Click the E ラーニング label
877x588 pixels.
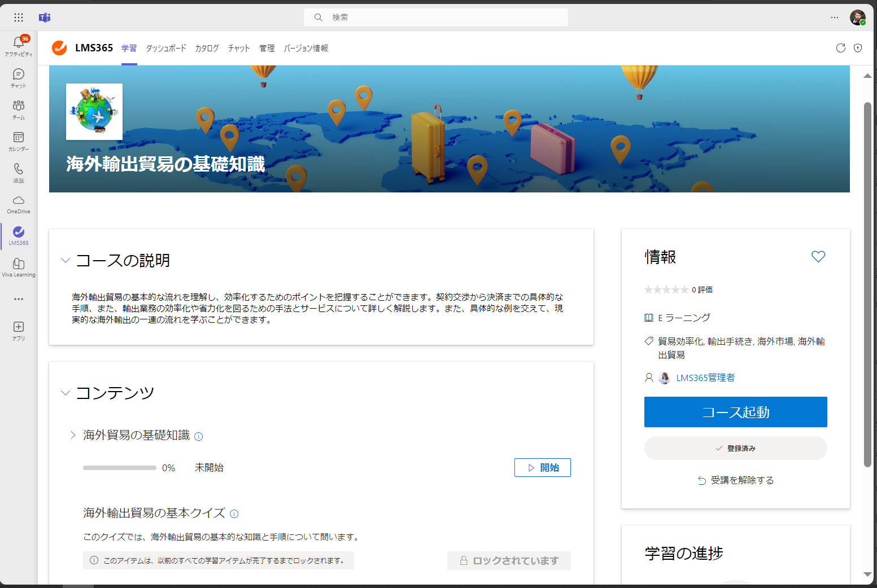click(684, 318)
